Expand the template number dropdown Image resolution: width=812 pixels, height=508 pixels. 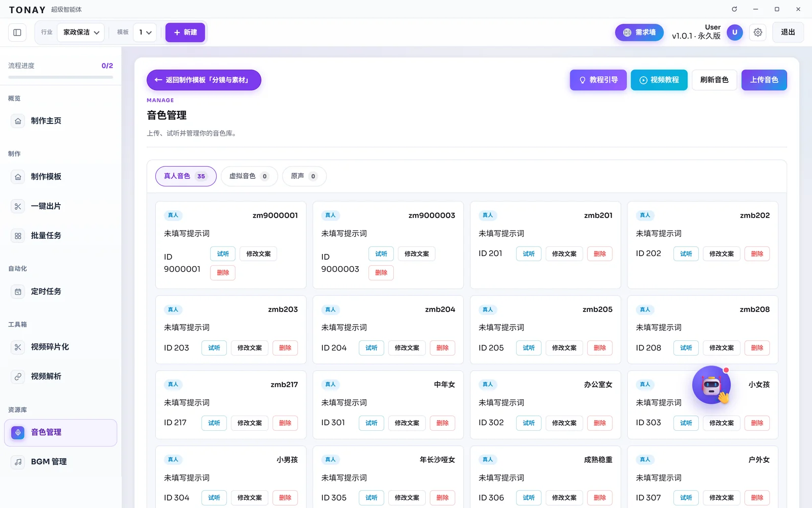coord(145,33)
